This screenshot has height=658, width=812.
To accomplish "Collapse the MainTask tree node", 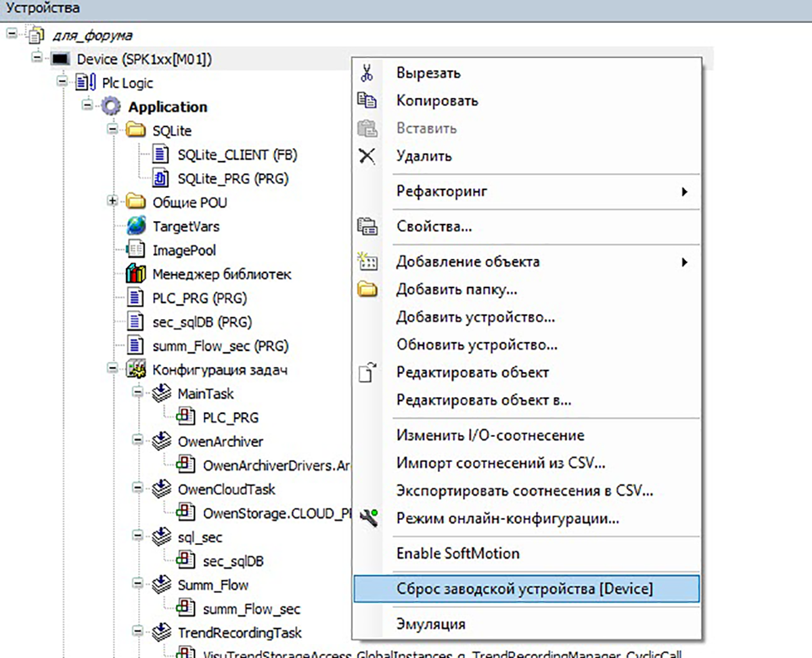I will [137, 393].
